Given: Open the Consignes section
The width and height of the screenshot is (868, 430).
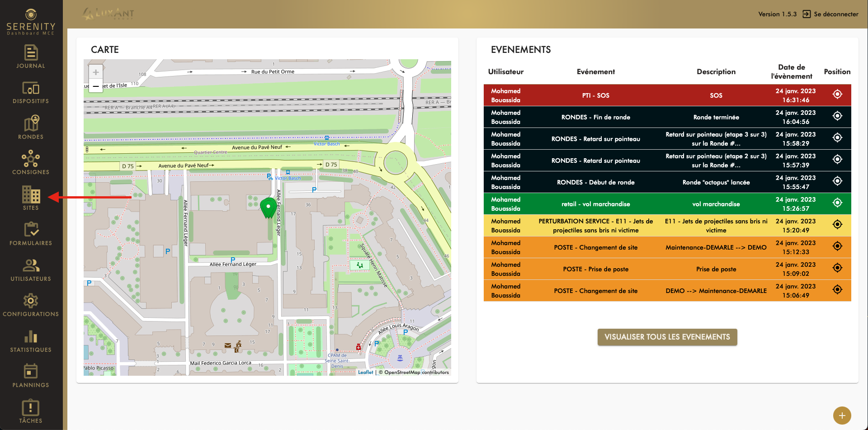Looking at the screenshot, I should 31,163.
